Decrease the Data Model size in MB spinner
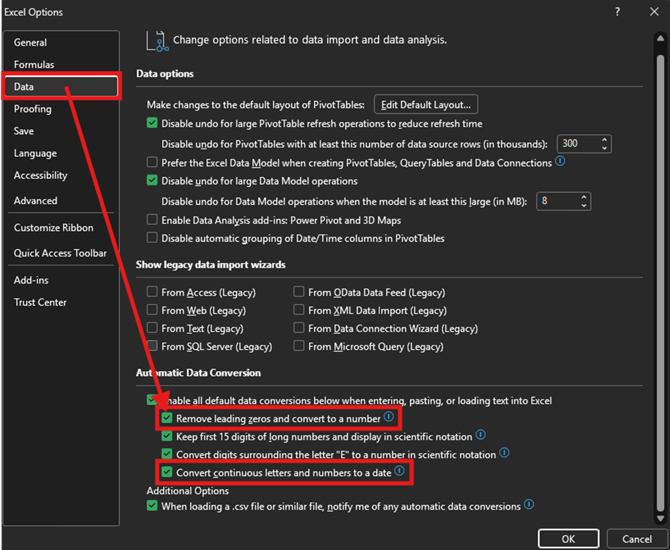 [582, 205]
